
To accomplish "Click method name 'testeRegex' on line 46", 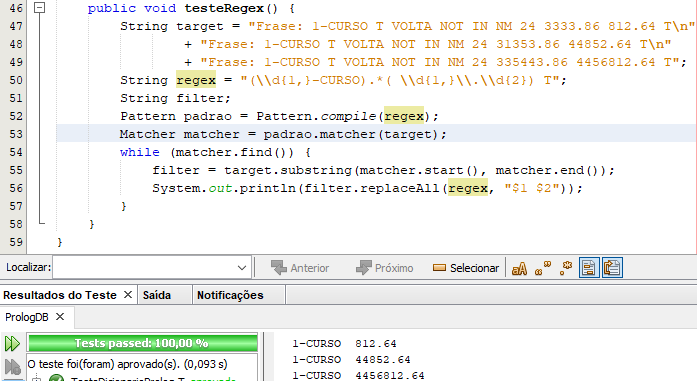I will pyautogui.click(x=224, y=8).
